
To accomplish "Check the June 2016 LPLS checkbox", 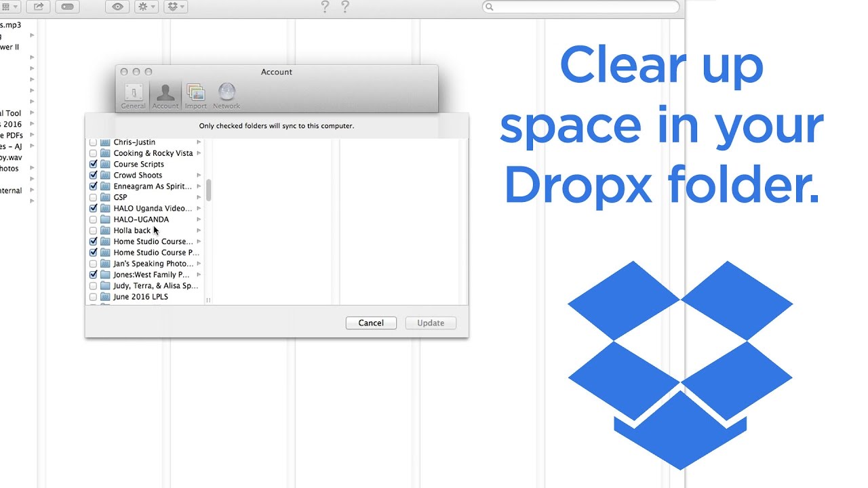I will point(93,297).
